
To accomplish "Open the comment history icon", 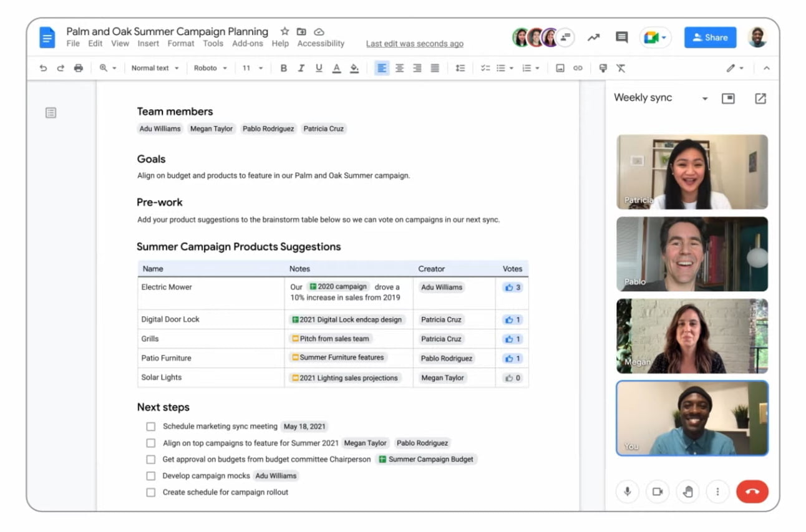I will (x=621, y=37).
